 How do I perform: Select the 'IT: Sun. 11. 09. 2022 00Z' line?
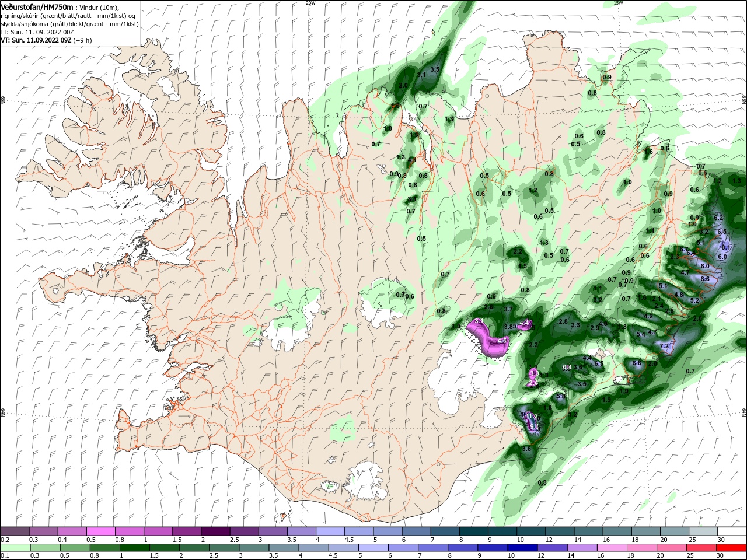click(x=37, y=33)
